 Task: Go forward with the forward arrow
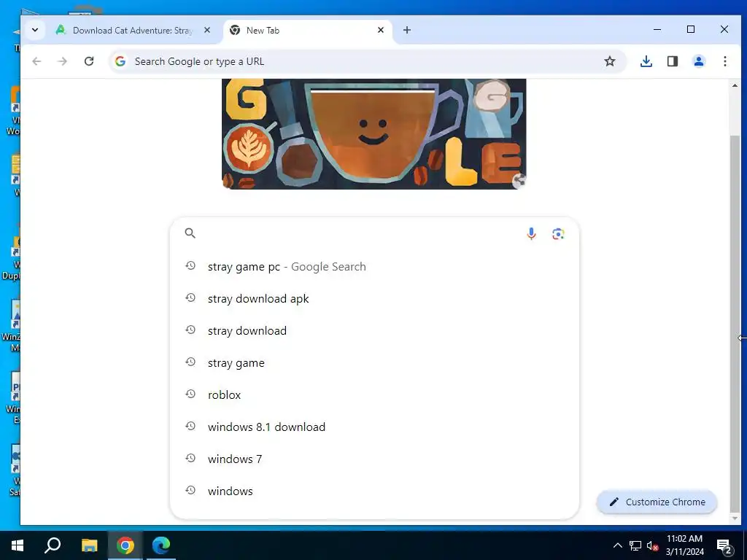pos(63,61)
